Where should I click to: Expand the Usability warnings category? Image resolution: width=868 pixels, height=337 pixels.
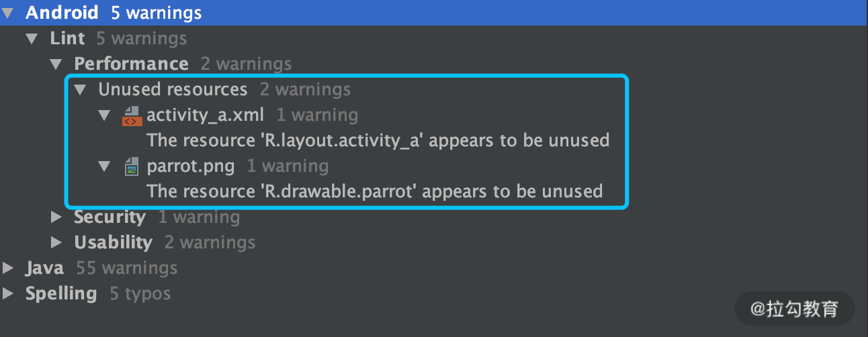click(x=57, y=243)
